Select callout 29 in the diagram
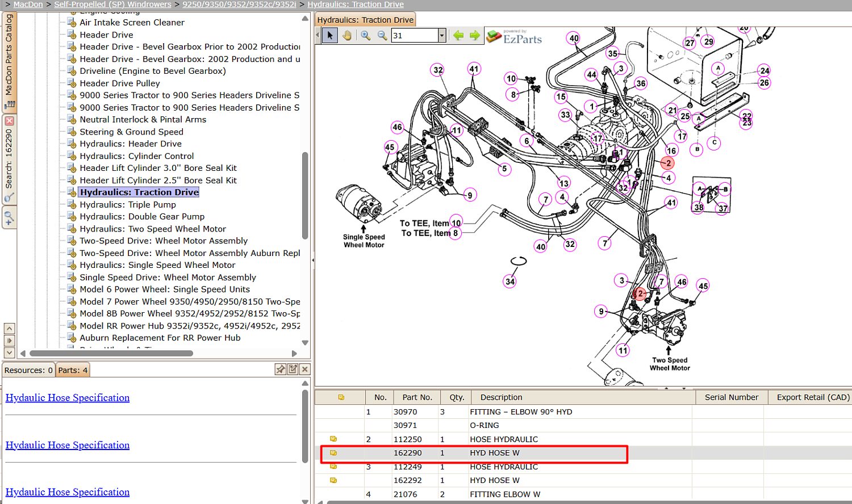Screen dimensions: 852x504 [709, 41]
